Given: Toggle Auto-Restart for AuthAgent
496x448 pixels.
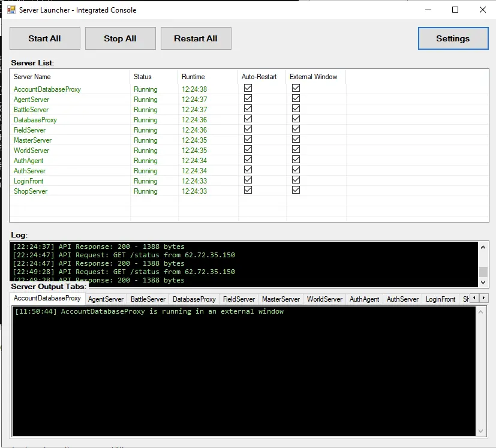Looking at the screenshot, I should point(248,160).
